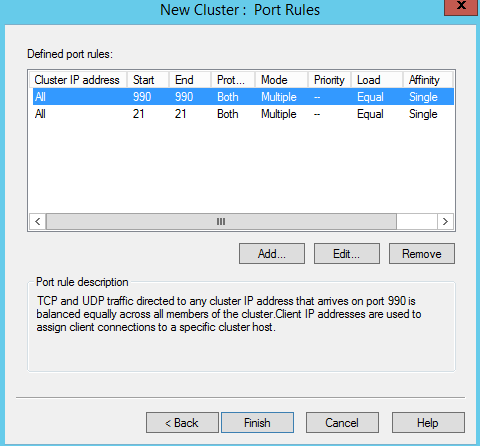Open the Edit... port rule dialog
480x446 pixels.
[347, 254]
